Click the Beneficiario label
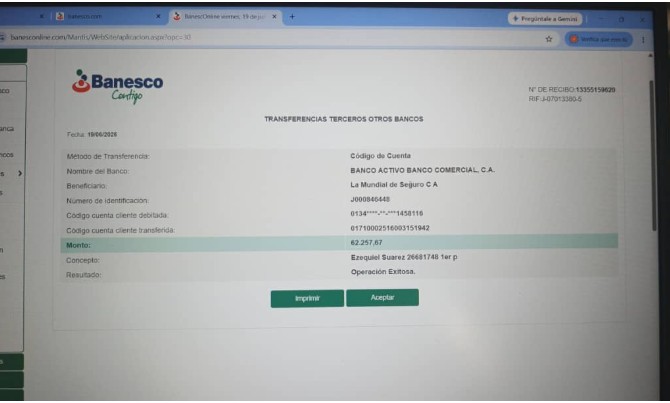The width and height of the screenshot is (670, 403). [x=87, y=186]
